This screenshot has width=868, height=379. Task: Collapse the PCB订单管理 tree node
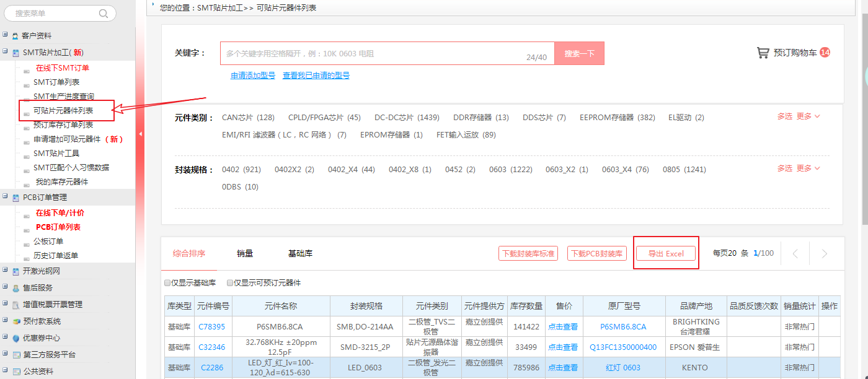(x=5, y=197)
